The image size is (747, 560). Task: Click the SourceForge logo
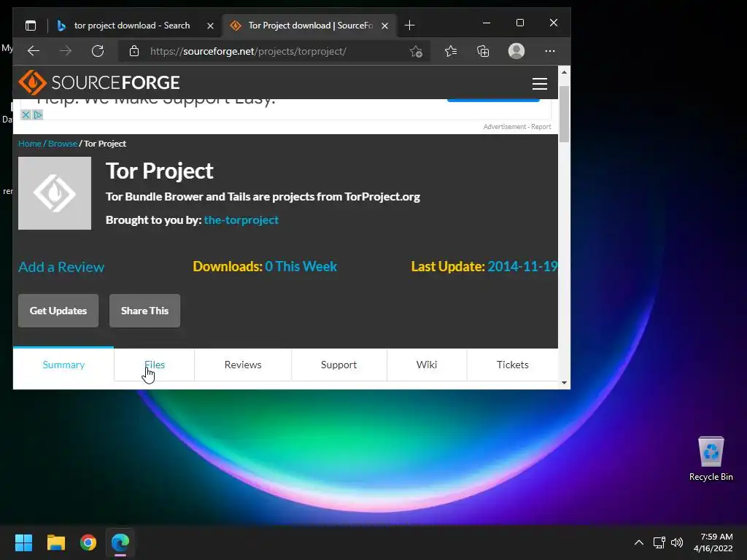tap(99, 82)
